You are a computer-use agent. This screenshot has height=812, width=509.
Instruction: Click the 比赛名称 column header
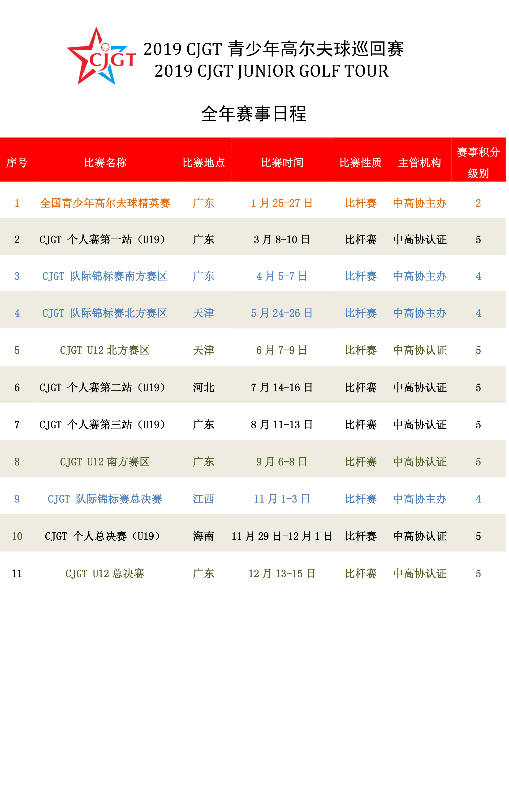point(105,163)
